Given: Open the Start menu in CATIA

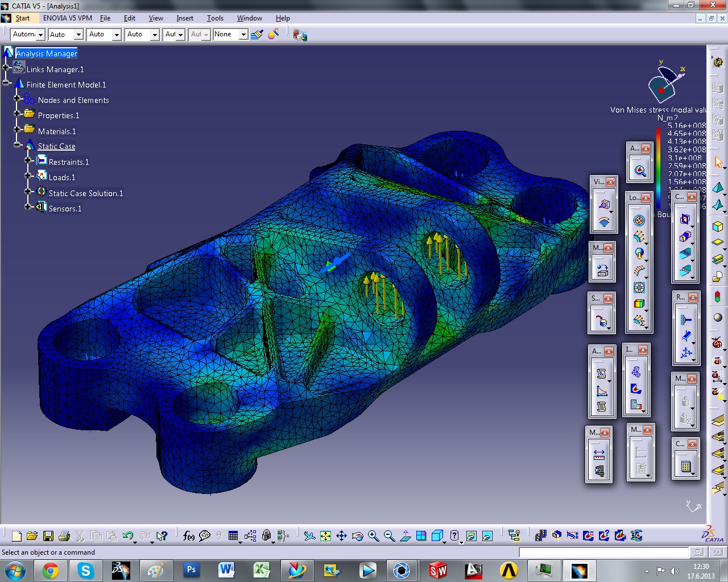Looking at the screenshot, I should coord(22,18).
